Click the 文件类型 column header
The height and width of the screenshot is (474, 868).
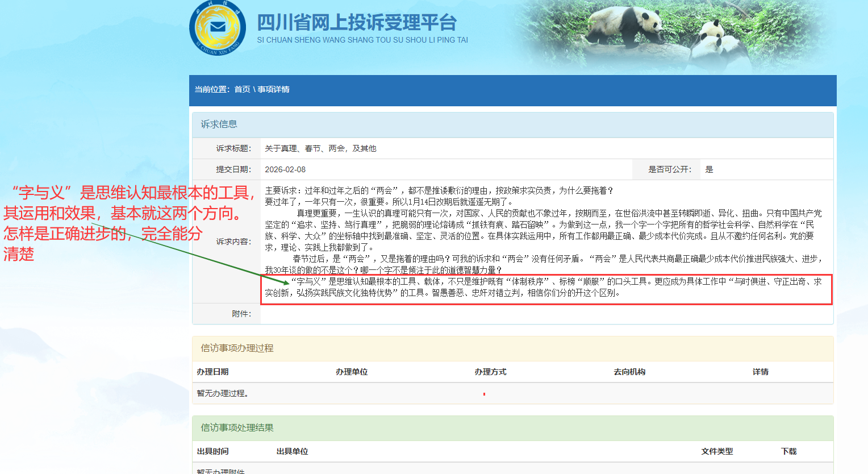[717, 451]
